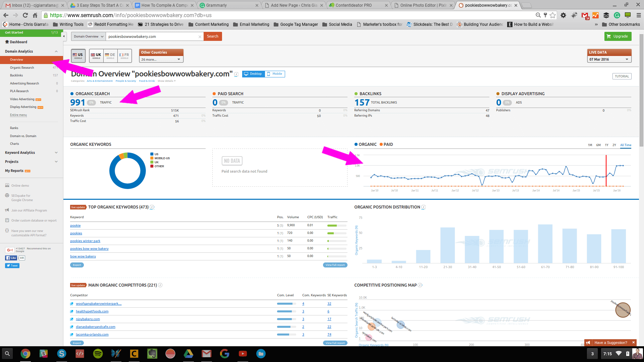The image size is (644, 362).
Task: Click the Twitter Tweet button
Action: (12, 265)
